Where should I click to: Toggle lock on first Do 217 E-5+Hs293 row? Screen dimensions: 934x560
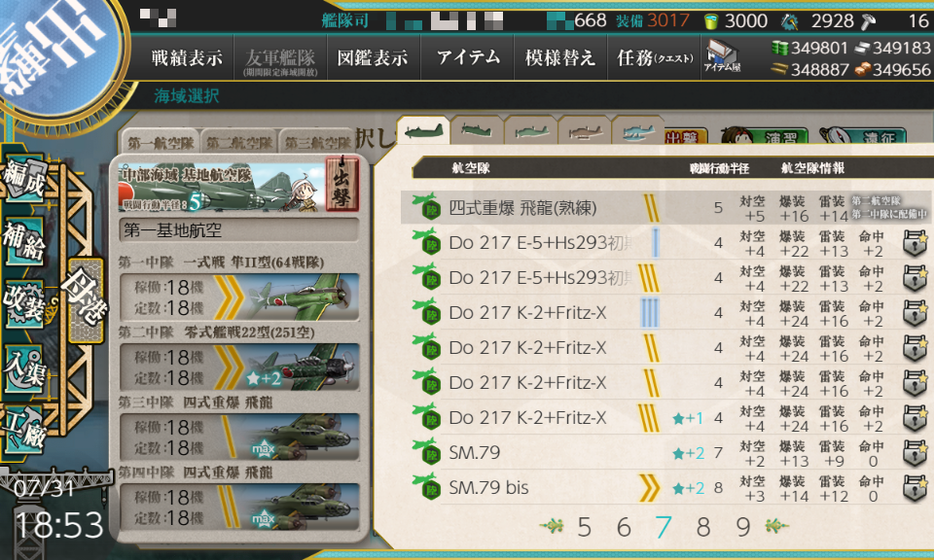915,243
